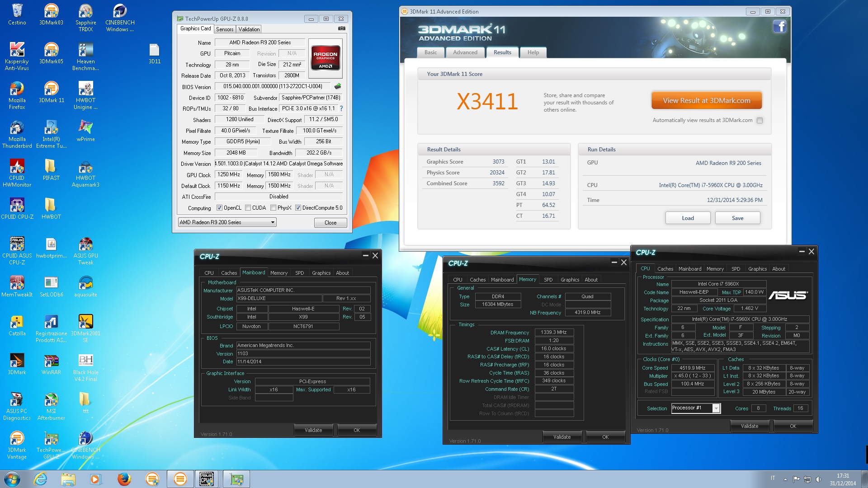Open Intel Extreme Tuning utility shortcut

pos(51,134)
